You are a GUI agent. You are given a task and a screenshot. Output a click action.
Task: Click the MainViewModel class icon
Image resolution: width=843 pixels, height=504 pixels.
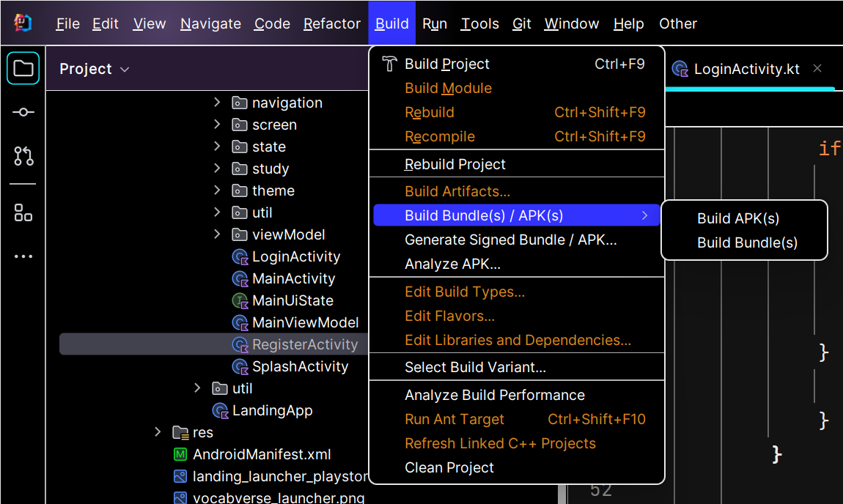240,323
